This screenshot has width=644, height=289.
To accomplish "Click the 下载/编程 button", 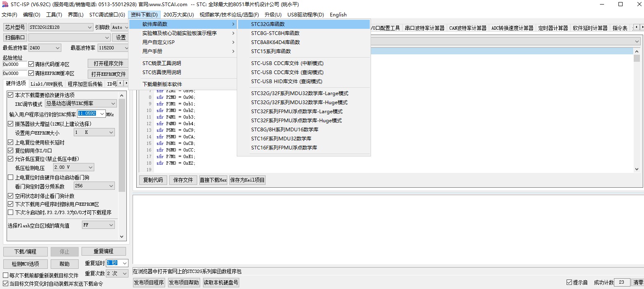I will tap(26, 252).
